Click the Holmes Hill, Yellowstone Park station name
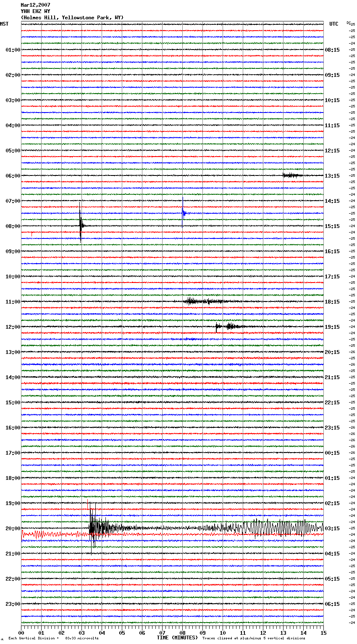This screenshot has height=644, width=357. (x=72, y=18)
